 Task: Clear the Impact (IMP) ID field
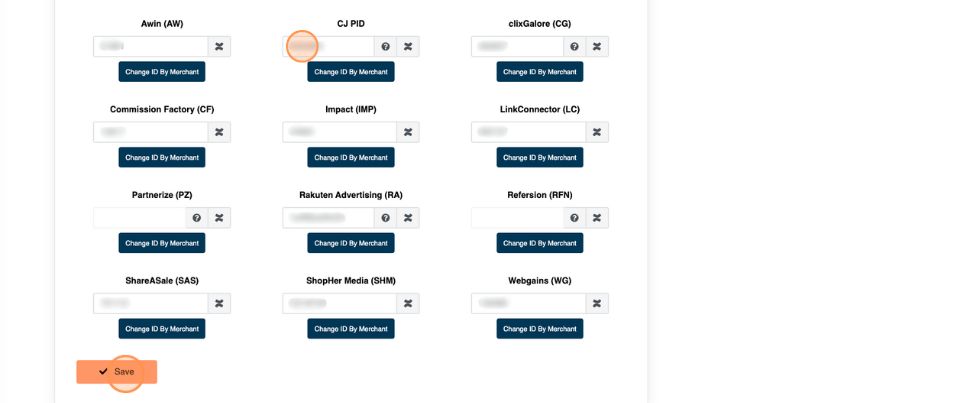coord(408,132)
